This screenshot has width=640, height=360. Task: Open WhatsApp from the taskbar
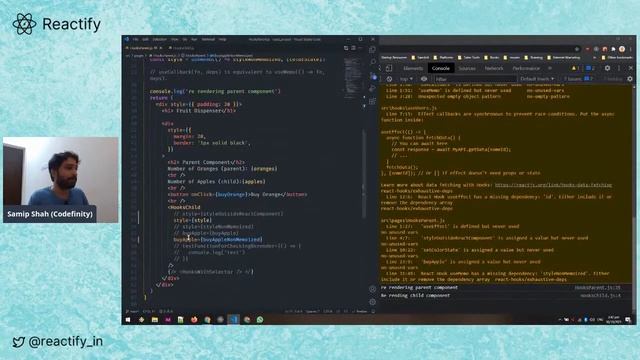click(260, 320)
